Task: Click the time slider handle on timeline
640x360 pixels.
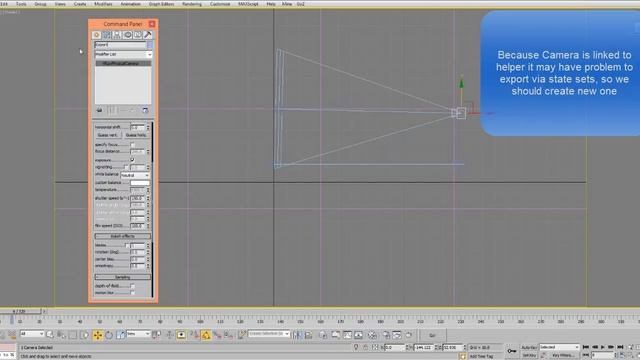Action: coord(21,311)
